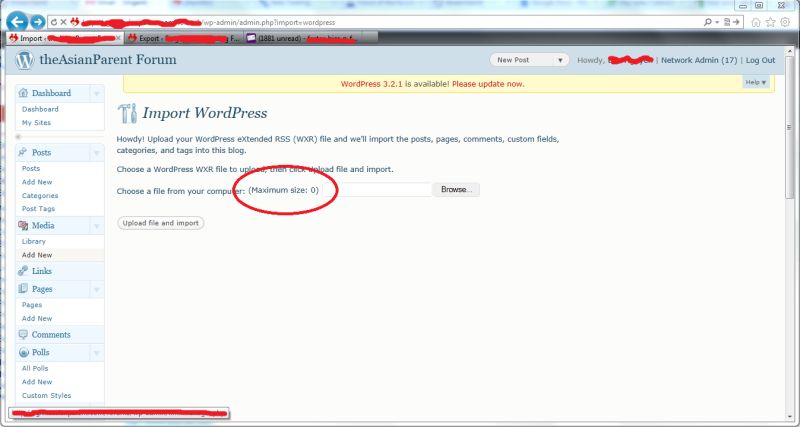The width and height of the screenshot is (800, 427).
Task: Open Posts menu heading
Action: 41,153
